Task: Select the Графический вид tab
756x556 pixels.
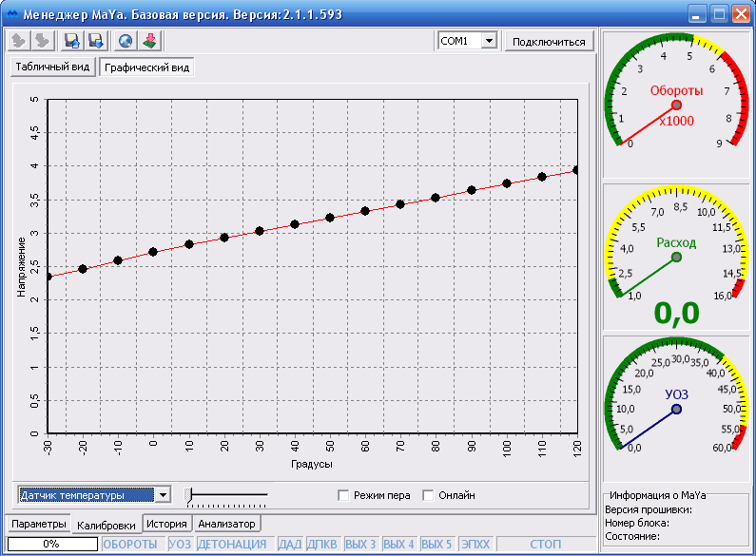Action: 146,67
